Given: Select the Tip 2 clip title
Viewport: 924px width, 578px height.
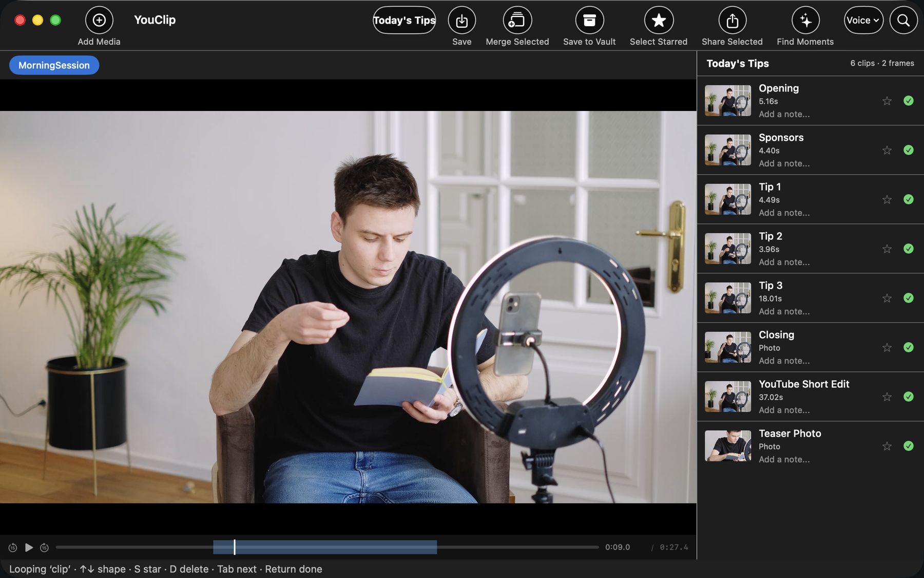Looking at the screenshot, I should pos(771,236).
